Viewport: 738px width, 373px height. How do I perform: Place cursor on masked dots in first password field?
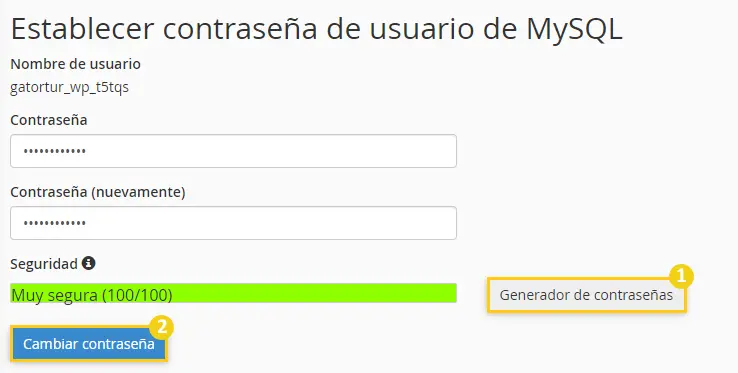pos(55,152)
